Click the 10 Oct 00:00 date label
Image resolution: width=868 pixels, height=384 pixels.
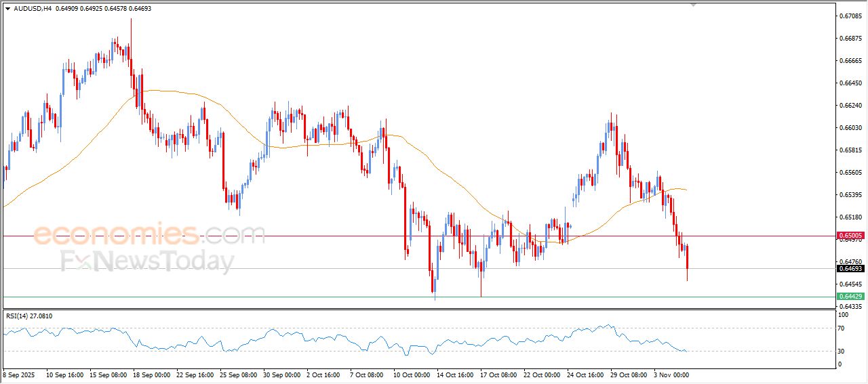pyautogui.click(x=410, y=374)
